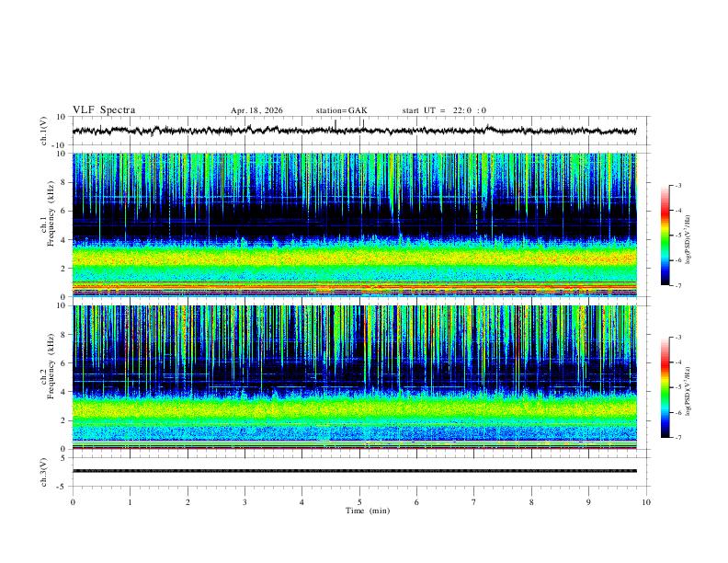Click the upper colorbar 'log(PSD)' label

pyautogui.click(x=688, y=240)
